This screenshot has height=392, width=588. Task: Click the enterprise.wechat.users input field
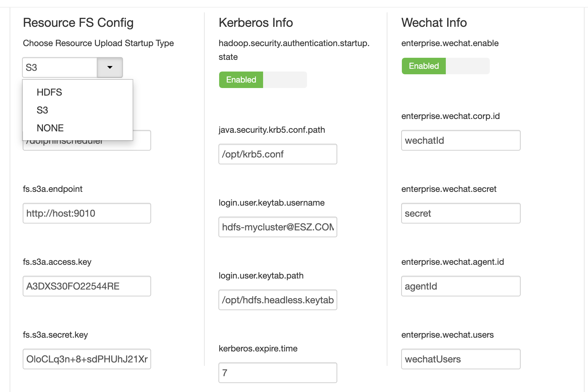click(x=461, y=359)
